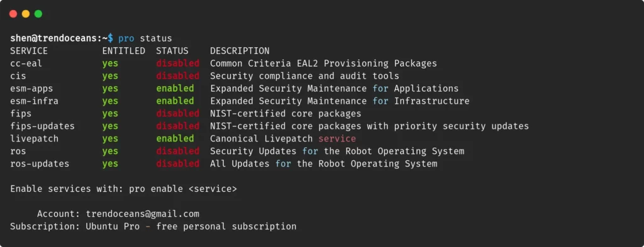Viewport: 644px width, 247px height.
Task: Click the enabled status for esm-infra
Action: point(175,101)
